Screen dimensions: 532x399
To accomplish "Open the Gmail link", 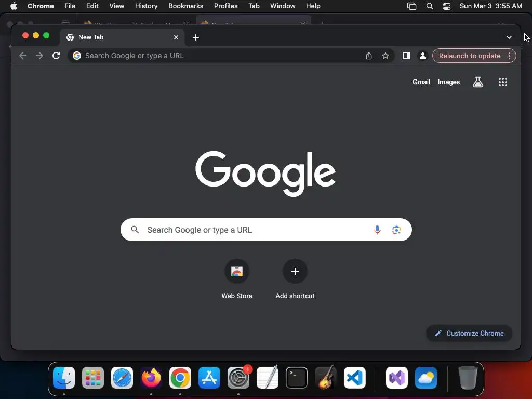I will point(421,82).
